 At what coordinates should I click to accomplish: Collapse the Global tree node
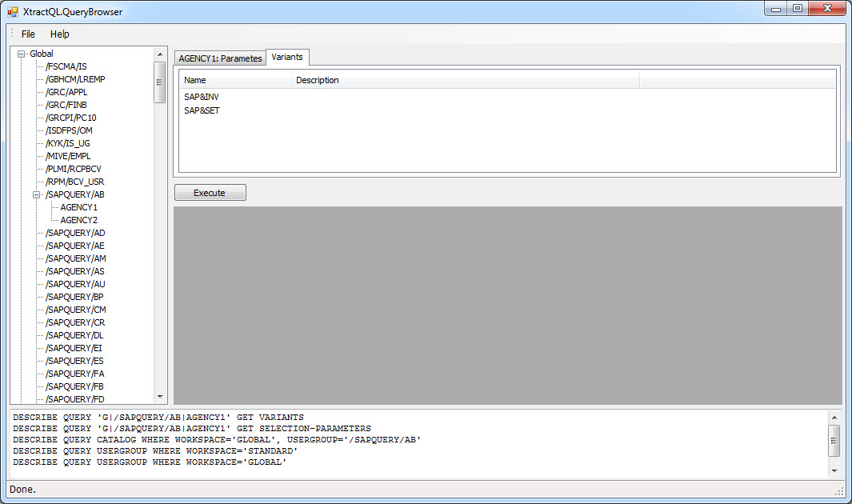(x=21, y=54)
